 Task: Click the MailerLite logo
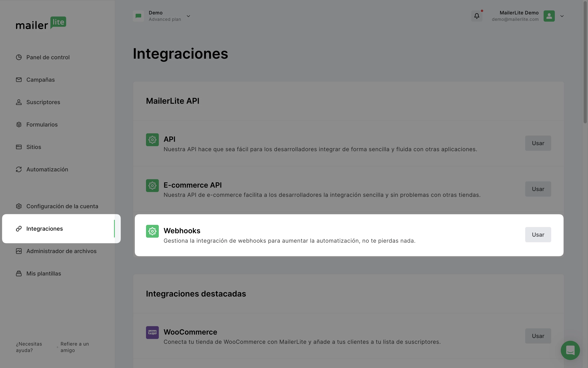click(x=41, y=23)
